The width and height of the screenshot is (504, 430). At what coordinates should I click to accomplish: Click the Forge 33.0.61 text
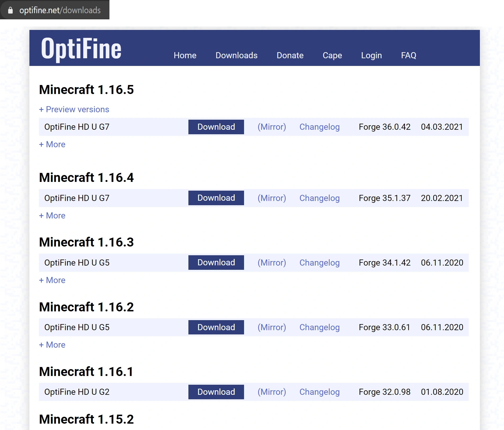[384, 327]
